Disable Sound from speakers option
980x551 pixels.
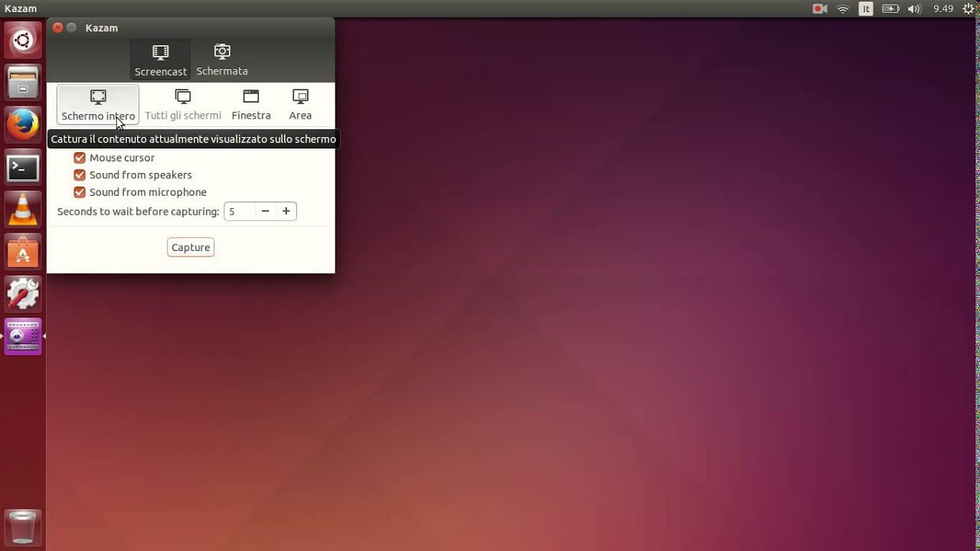pyautogui.click(x=80, y=175)
